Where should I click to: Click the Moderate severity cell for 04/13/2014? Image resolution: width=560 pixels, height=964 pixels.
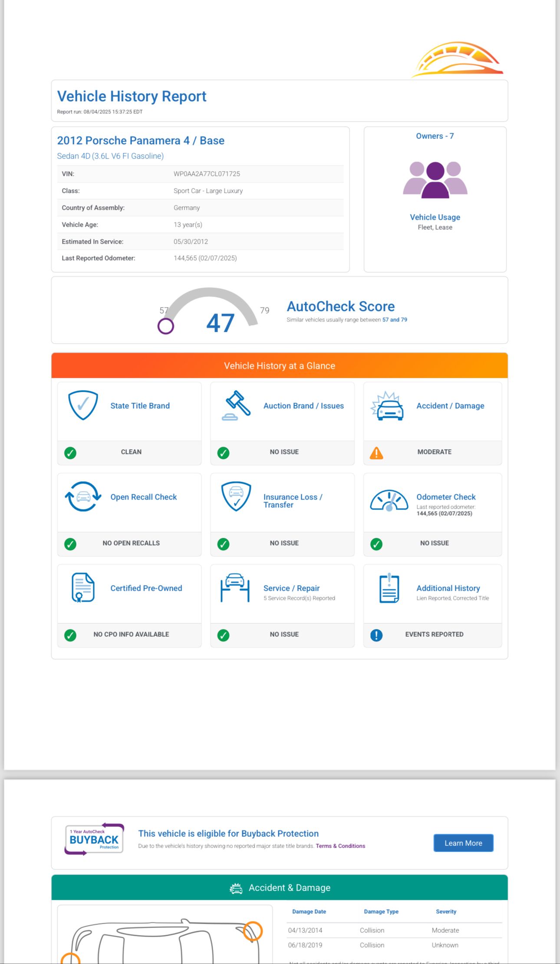(x=445, y=930)
